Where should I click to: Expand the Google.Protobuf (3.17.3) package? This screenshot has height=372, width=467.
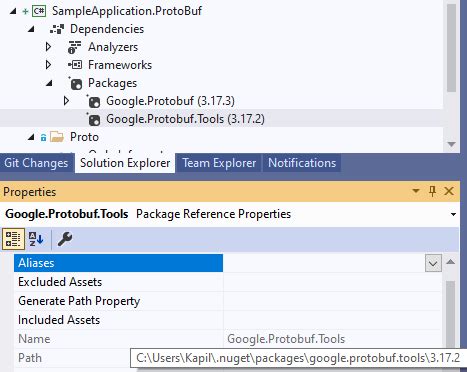(66, 101)
